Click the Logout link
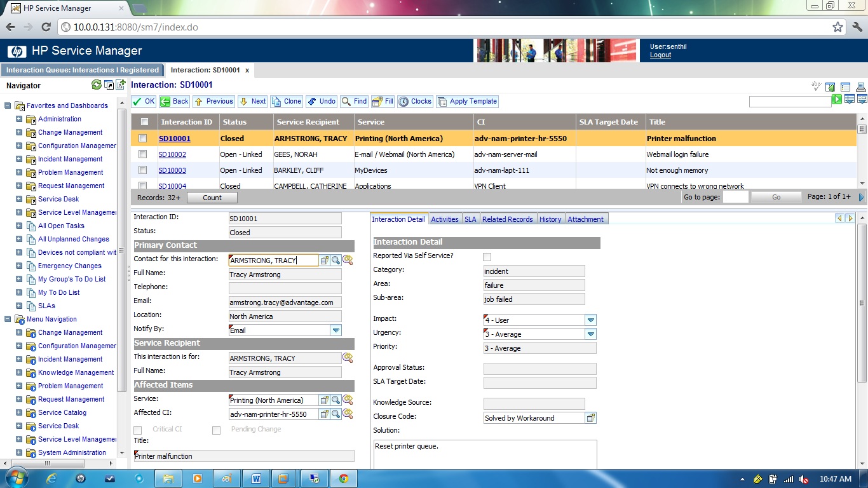This screenshot has width=868, height=488. point(660,55)
